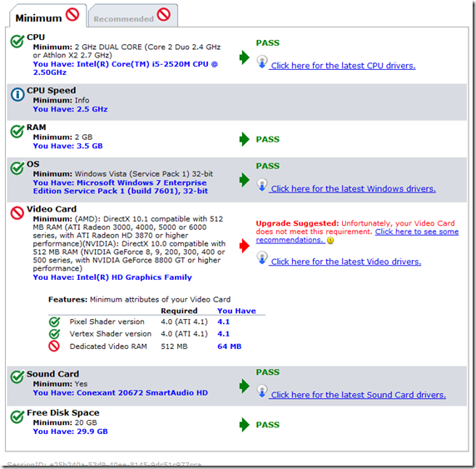This screenshot has width=476, height=469.
Task: Click the checkmark beside Pixel Shader version
Action: (54, 322)
